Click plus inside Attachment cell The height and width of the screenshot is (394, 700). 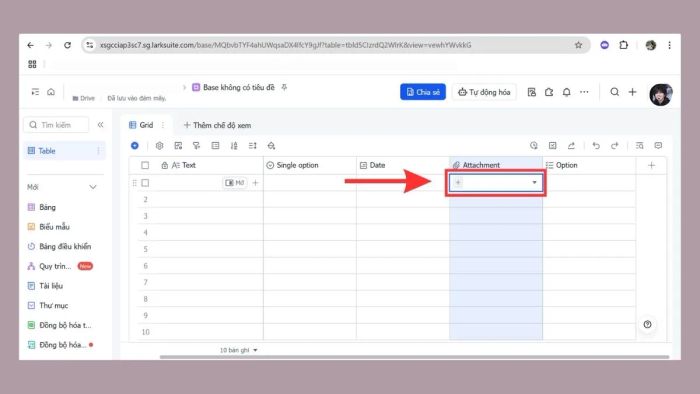tap(458, 182)
